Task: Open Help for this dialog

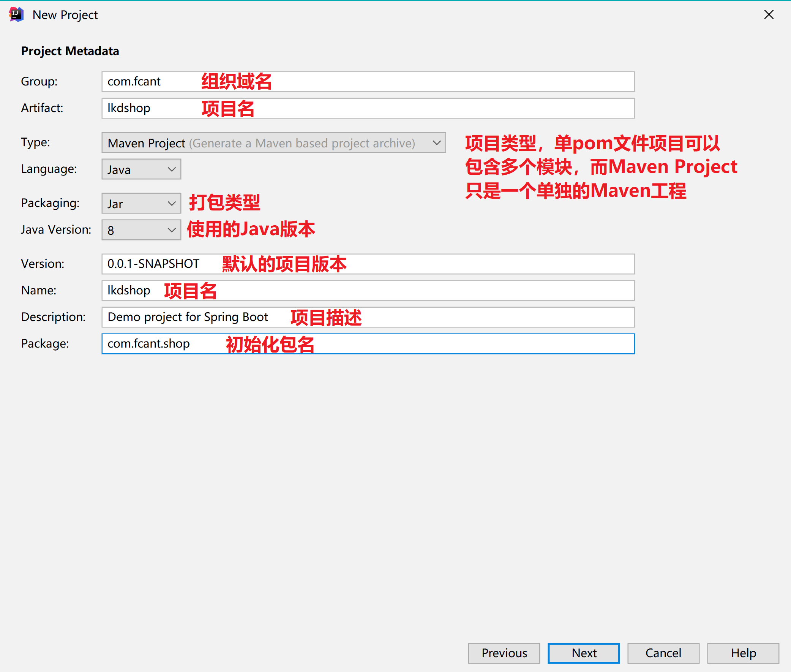Action: point(743,653)
